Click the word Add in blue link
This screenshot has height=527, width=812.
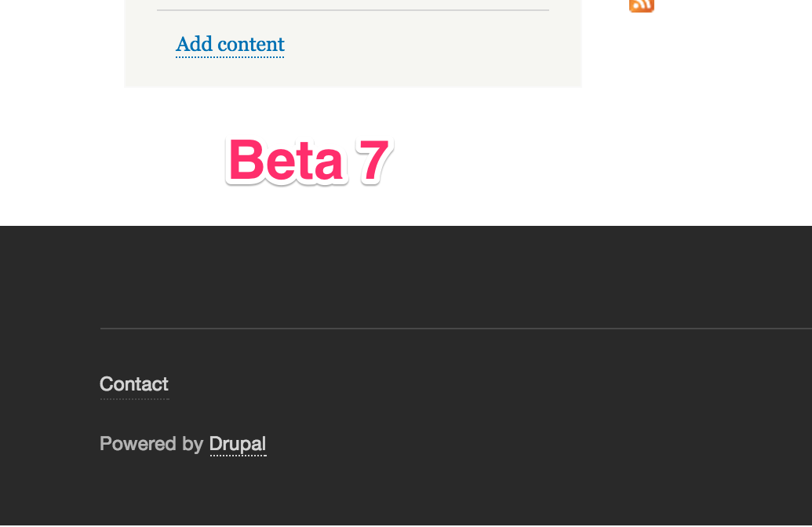pyautogui.click(x=195, y=45)
